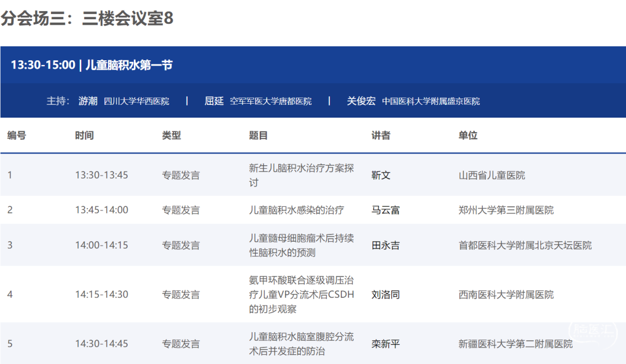Click host name 关俊宏
Image resolution: width=626 pixels, height=364 pixels.
(x=361, y=101)
